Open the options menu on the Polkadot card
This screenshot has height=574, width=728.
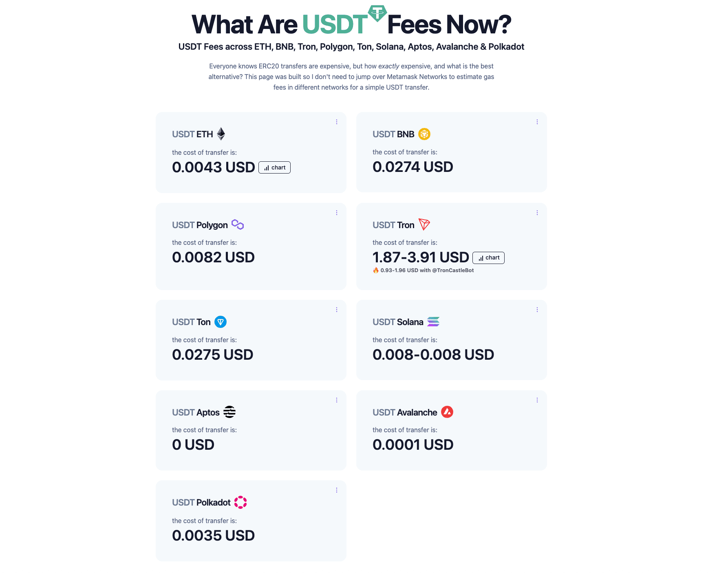[337, 490]
